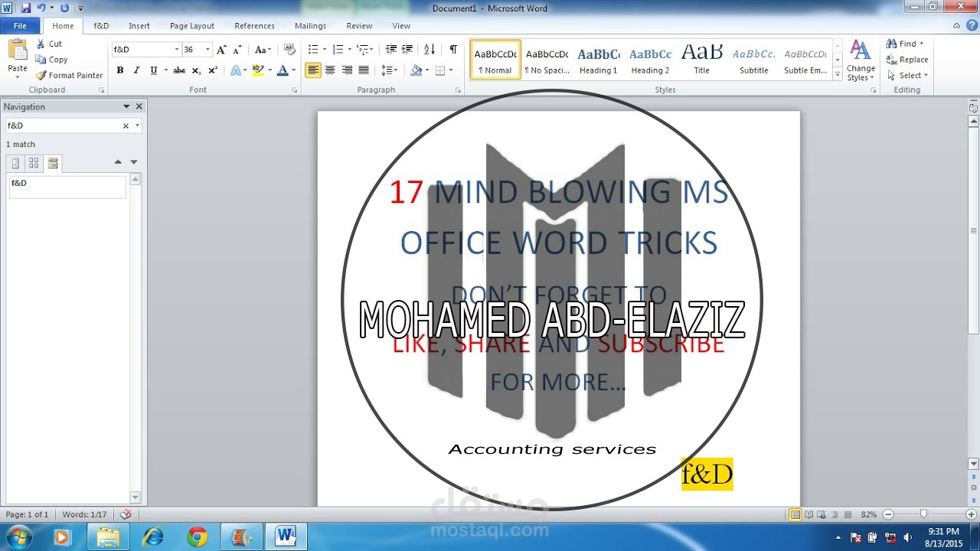Open Change Styles menu

click(x=861, y=61)
